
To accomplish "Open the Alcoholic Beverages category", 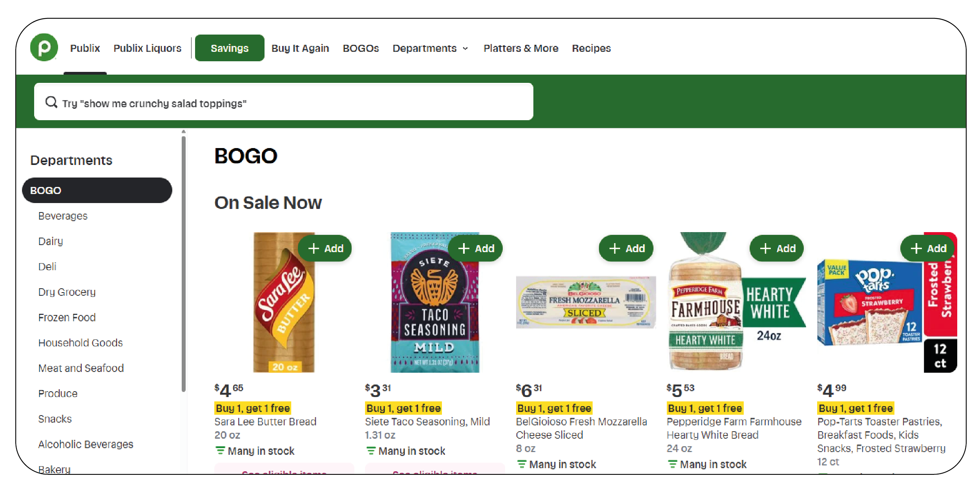I will tap(85, 444).
